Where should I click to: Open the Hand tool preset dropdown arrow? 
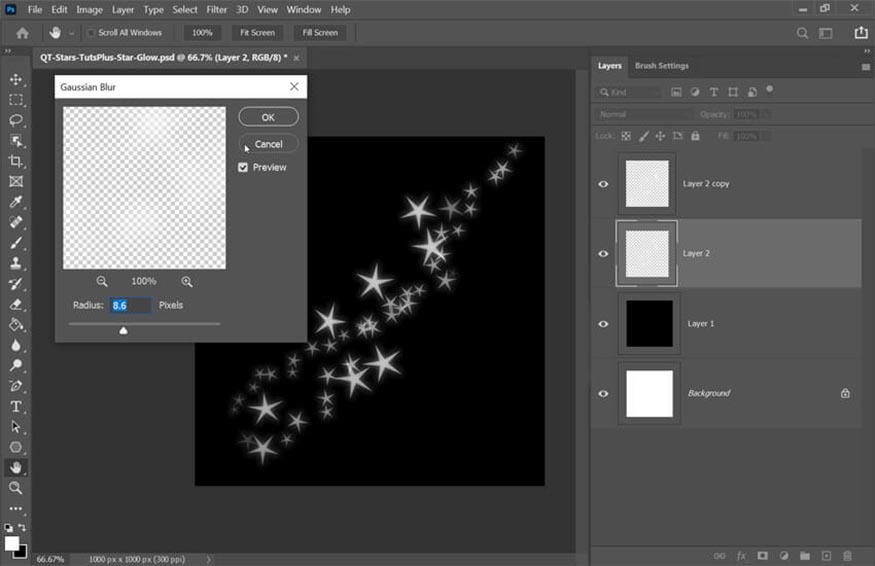(71, 33)
